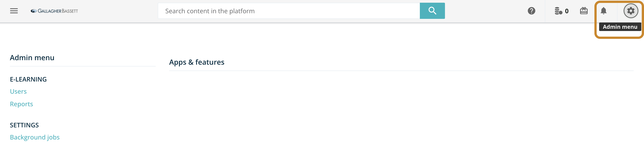
Task: Click the admin gear icon
Action: pyautogui.click(x=631, y=11)
